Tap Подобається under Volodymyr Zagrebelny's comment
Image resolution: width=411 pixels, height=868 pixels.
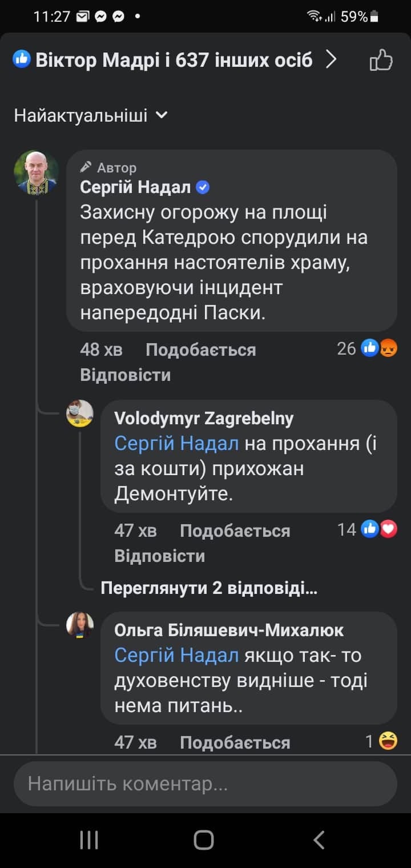235,530
